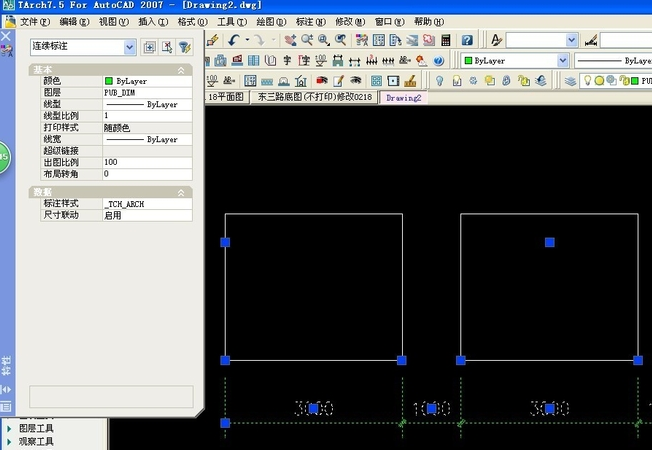The width and height of the screenshot is (652, 450).
Task: Open the 标注 menu
Action: 311,22
